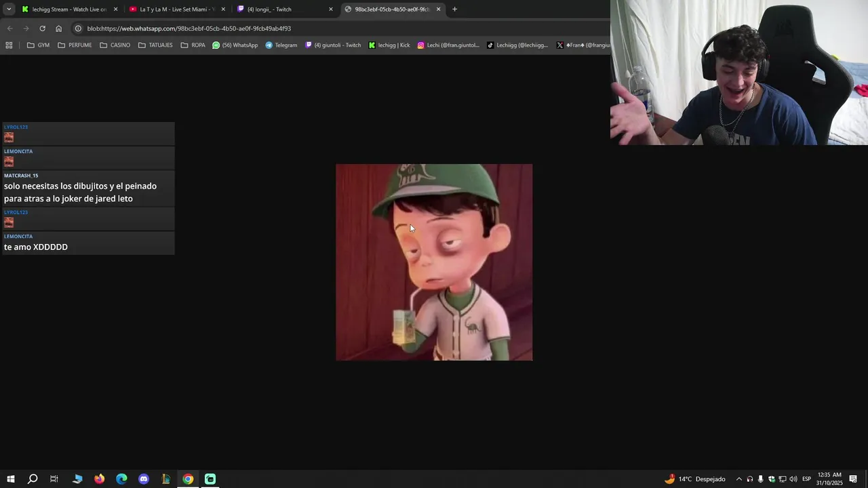Focus the address bar URL field
The width and height of the screenshot is (868, 488).
point(339,28)
